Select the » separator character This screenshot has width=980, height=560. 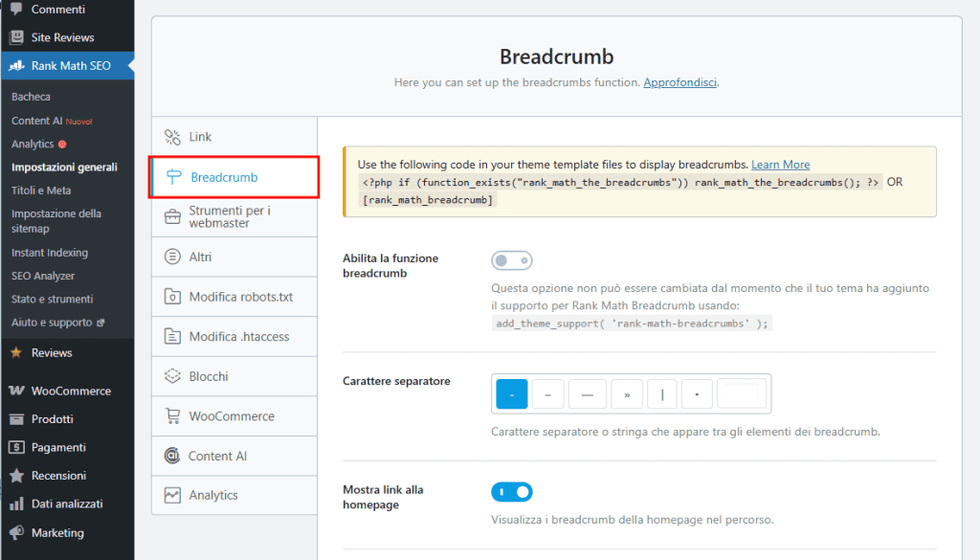[x=626, y=393]
